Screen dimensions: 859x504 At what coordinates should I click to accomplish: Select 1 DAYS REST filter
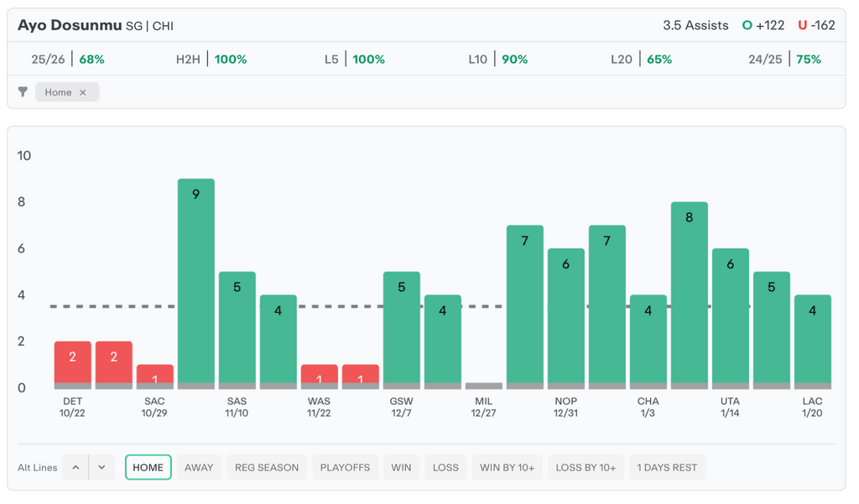coord(667,467)
